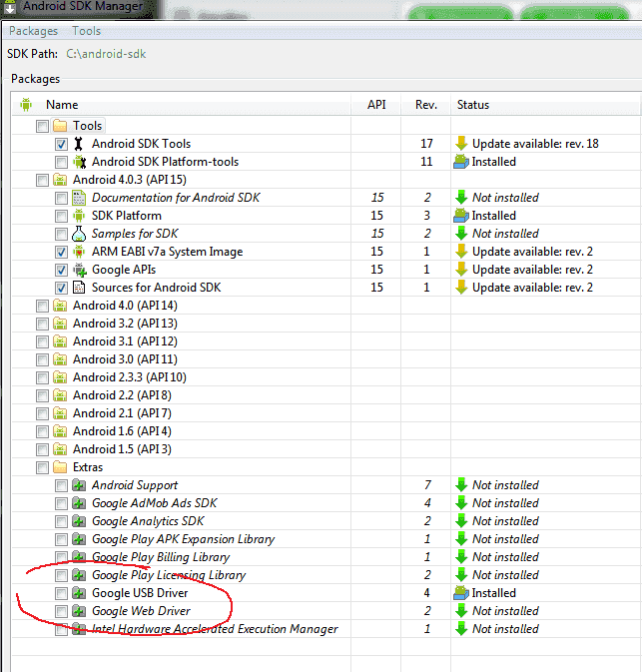Click the Sources for Android SDK document icon
The height and width of the screenshot is (672, 642).
pyautogui.click(x=79, y=288)
